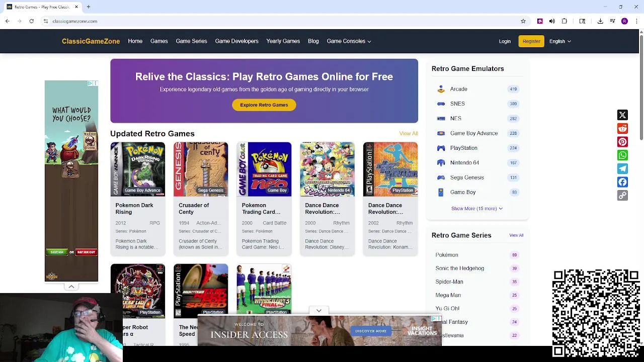Click the Sega Genesis controller icon
This screenshot has height=362, width=644.
pos(441,177)
